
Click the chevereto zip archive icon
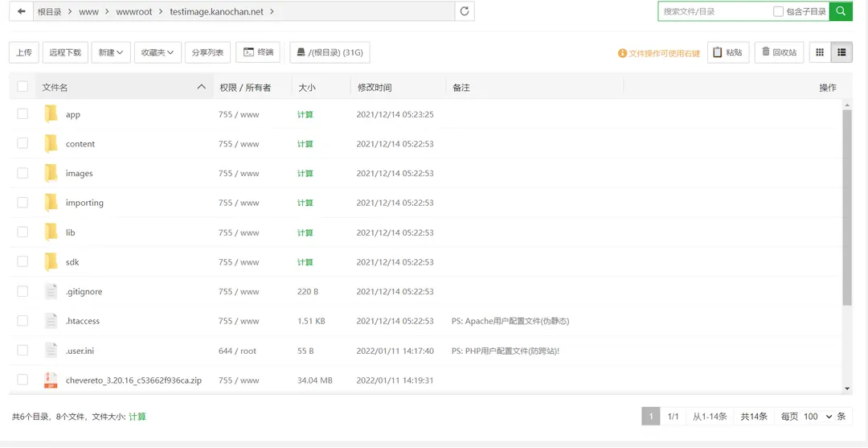click(51, 380)
